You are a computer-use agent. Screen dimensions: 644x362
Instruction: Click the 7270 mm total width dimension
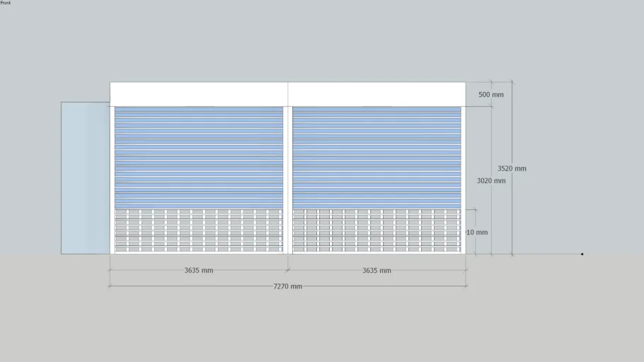[x=288, y=286]
